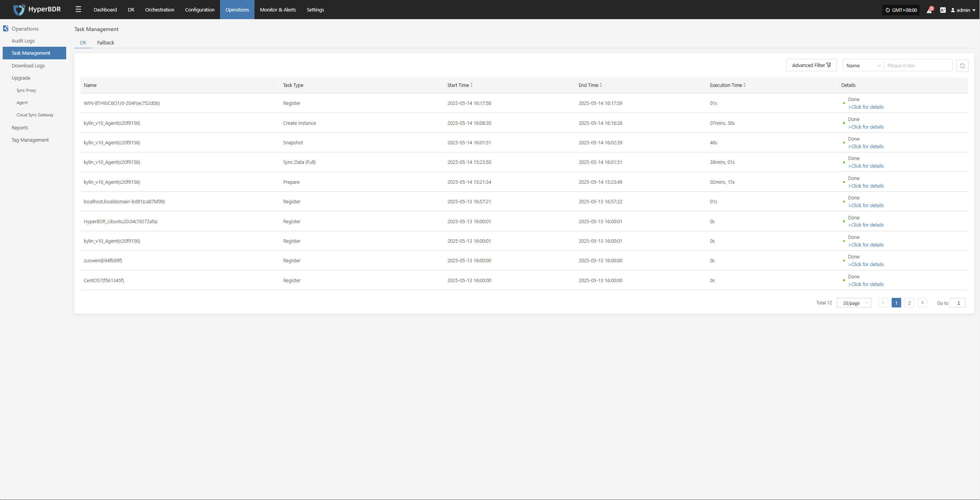
Task: Select the Operations top menu
Action: point(237,10)
